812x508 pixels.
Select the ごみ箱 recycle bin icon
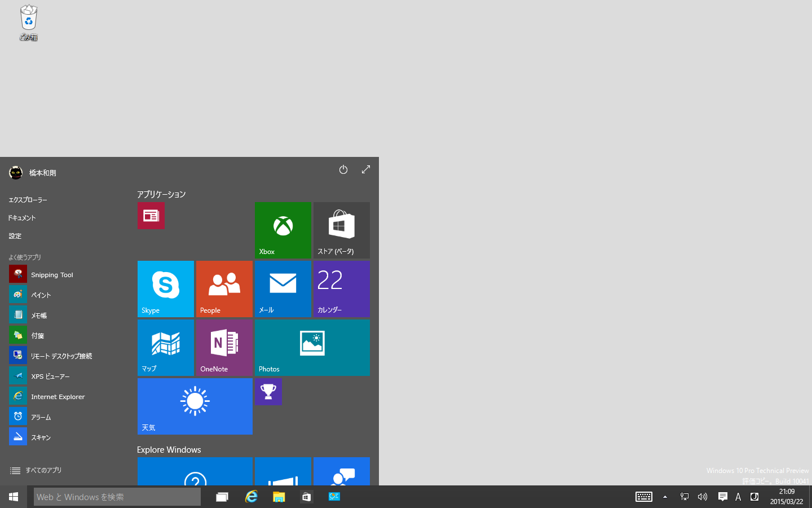[28, 23]
